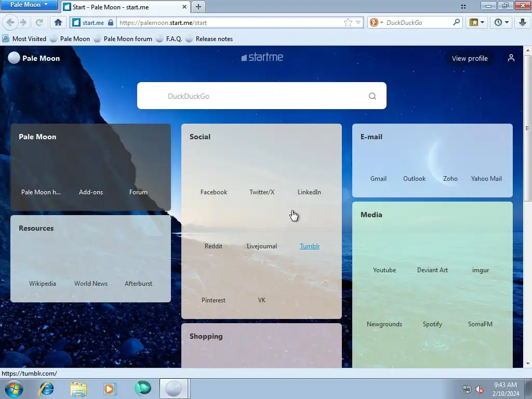Open the Afterburst link
The height and width of the screenshot is (399, 532).
(x=138, y=283)
